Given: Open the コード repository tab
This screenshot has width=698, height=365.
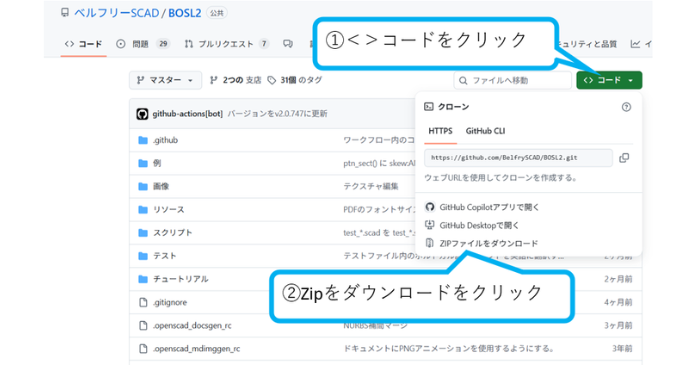Looking at the screenshot, I should 83,44.
